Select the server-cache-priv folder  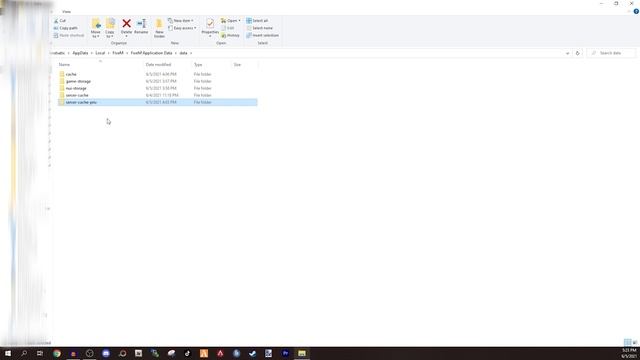pyautogui.click(x=158, y=102)
